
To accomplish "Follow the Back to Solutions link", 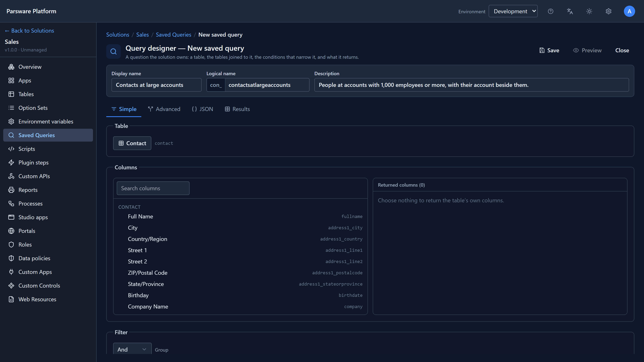I will point(30,31).
